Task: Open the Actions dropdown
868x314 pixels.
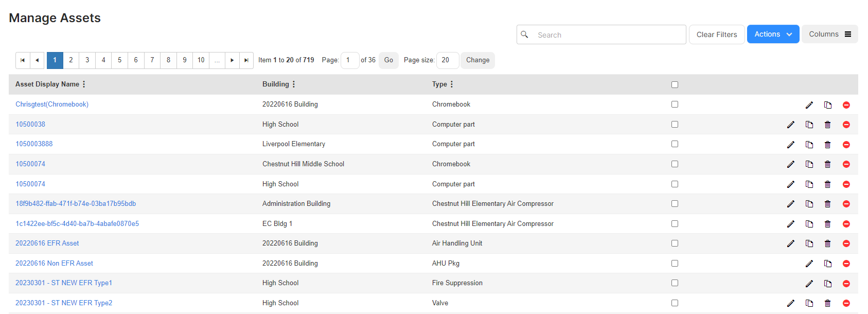Action: click(773, 34)
